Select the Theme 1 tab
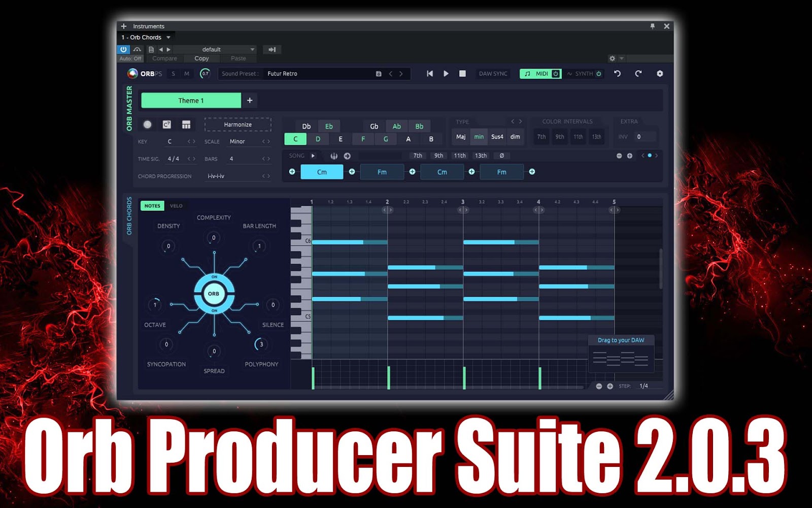 [x=191, y=101]
